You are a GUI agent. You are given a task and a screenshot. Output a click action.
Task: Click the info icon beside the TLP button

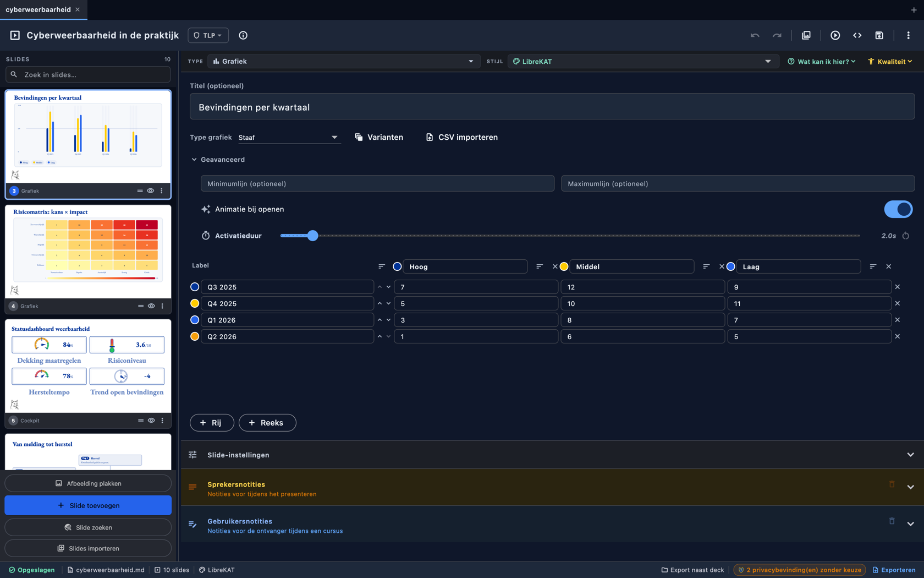[243, 35]
